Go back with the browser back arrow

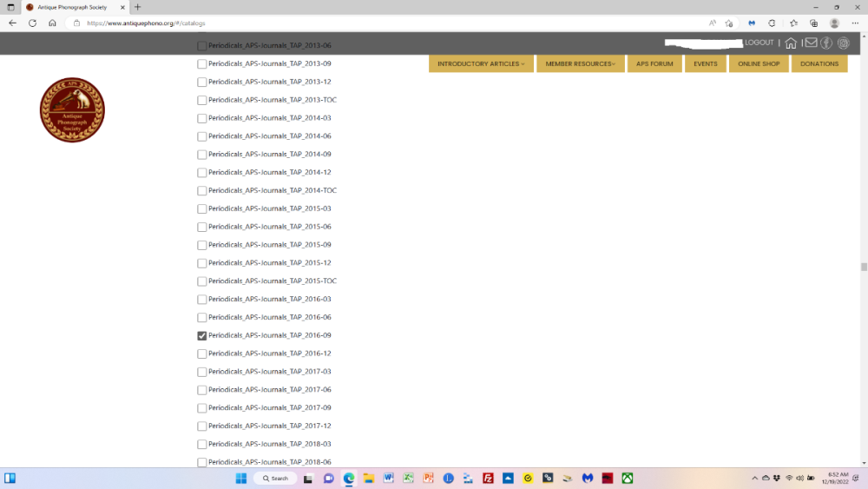pos(13,23)
